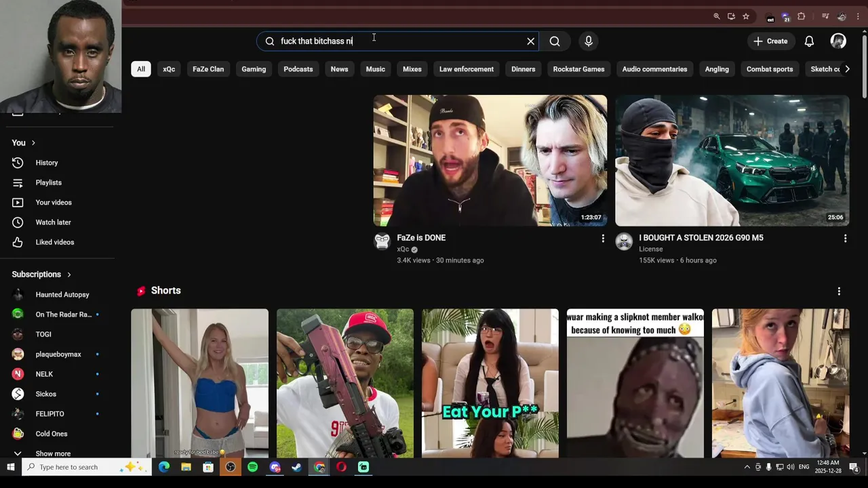Screen dimensions: 868x488
Task: Select the Music filter chip
Action: pyautogui.click(x=376, y=69)
